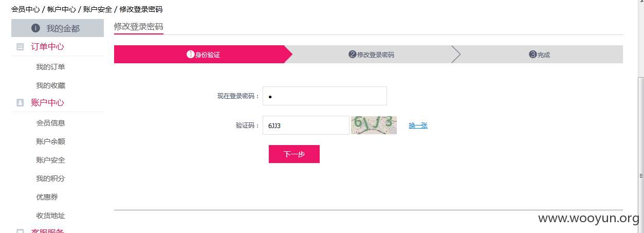Click 会员中心 in the breadcrumb
The width and height of the screenshot is (644, 233).
tap(26, 9)
